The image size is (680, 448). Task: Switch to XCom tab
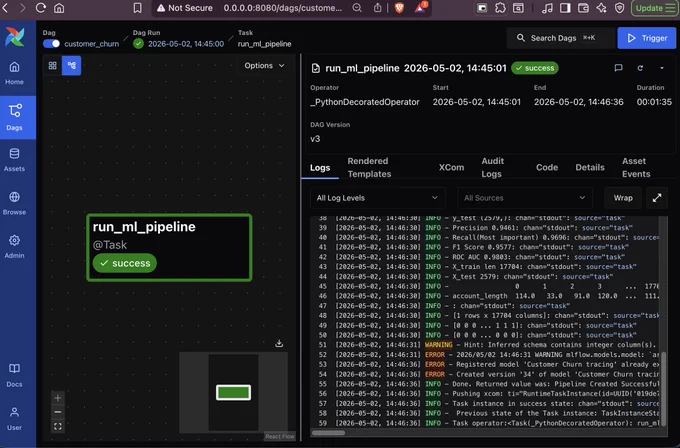click(x=451, y=167)
